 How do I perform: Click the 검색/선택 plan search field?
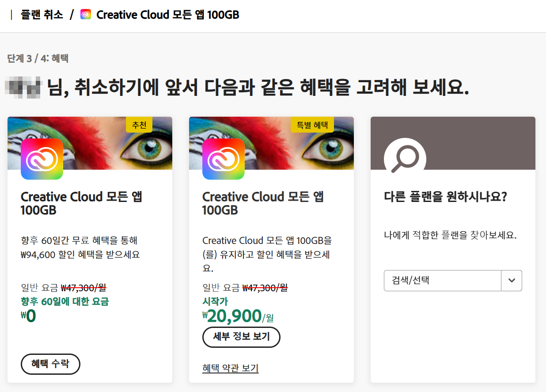point(443,281)
